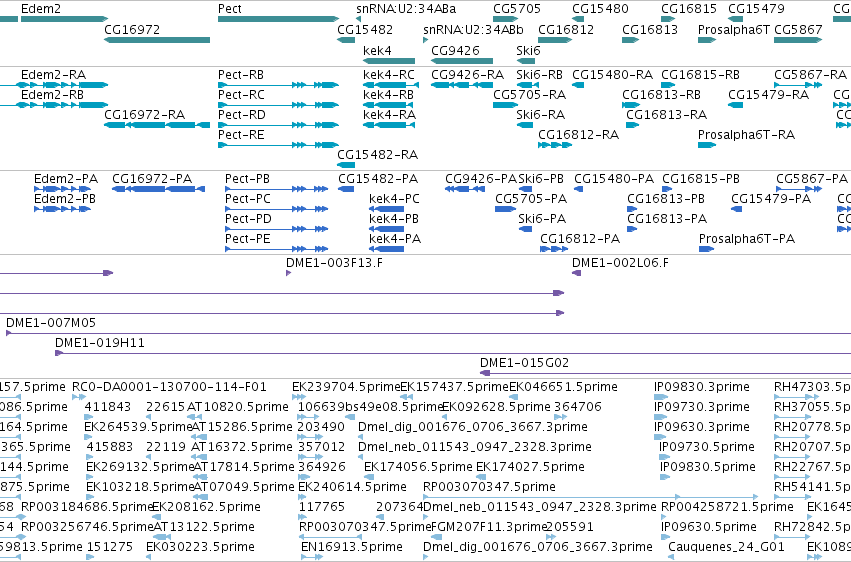The image size is (851, 562).
Task: Click the IP09730.5prime feature label
Action: pyautogui.click(x=707, y=446)
